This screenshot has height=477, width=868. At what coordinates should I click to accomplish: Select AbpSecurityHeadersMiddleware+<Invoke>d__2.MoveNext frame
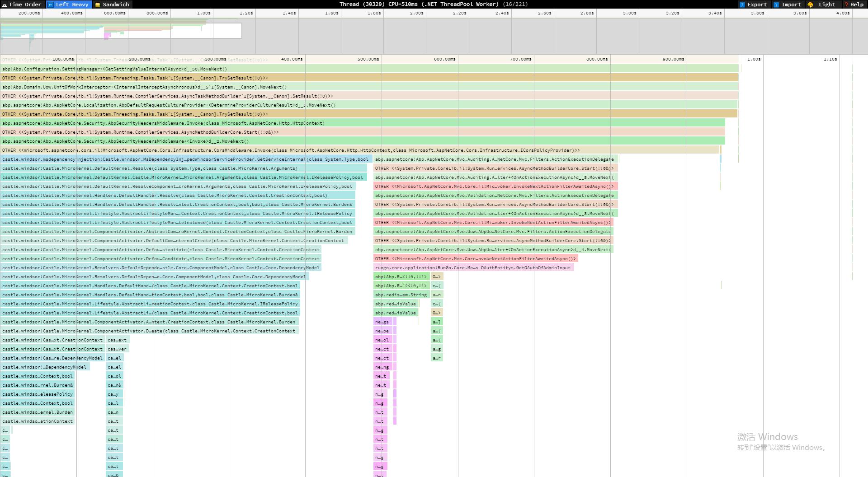coord(363,141)
